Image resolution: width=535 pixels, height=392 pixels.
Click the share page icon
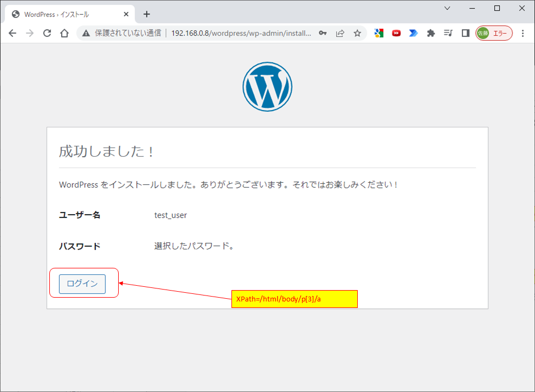pyautogui.click(x=340, y=33)
